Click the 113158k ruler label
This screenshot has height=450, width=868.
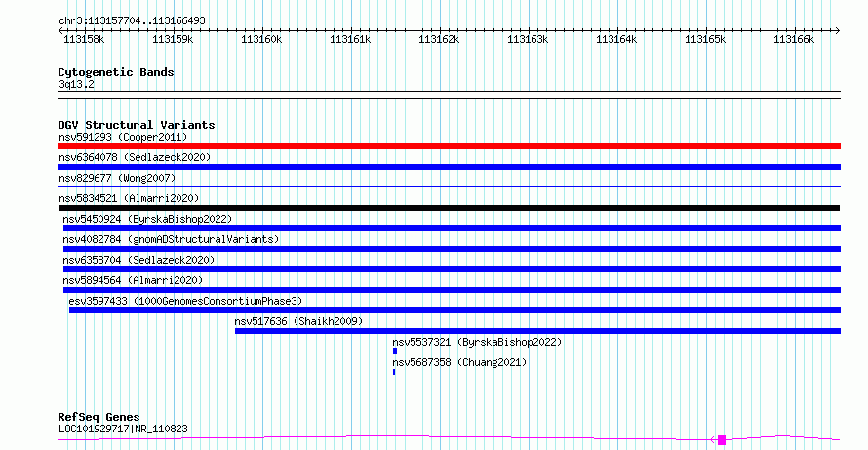[x=84, y=39]
